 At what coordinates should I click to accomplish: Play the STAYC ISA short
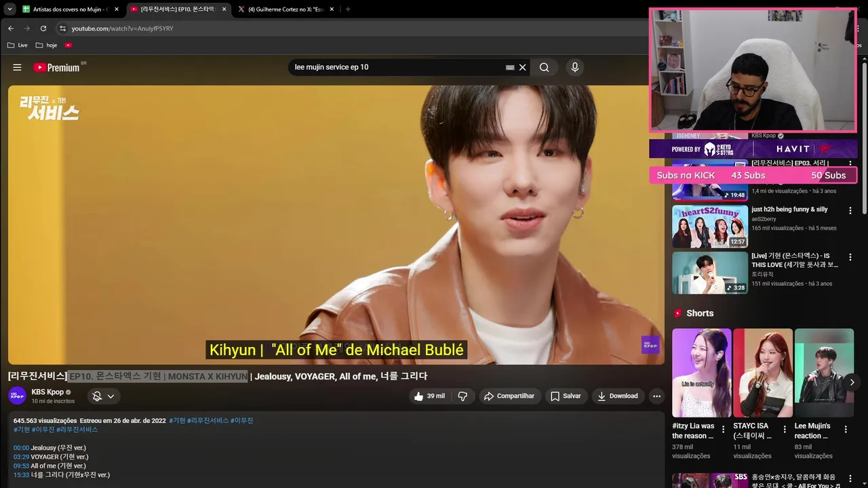(x=763, y=373)
